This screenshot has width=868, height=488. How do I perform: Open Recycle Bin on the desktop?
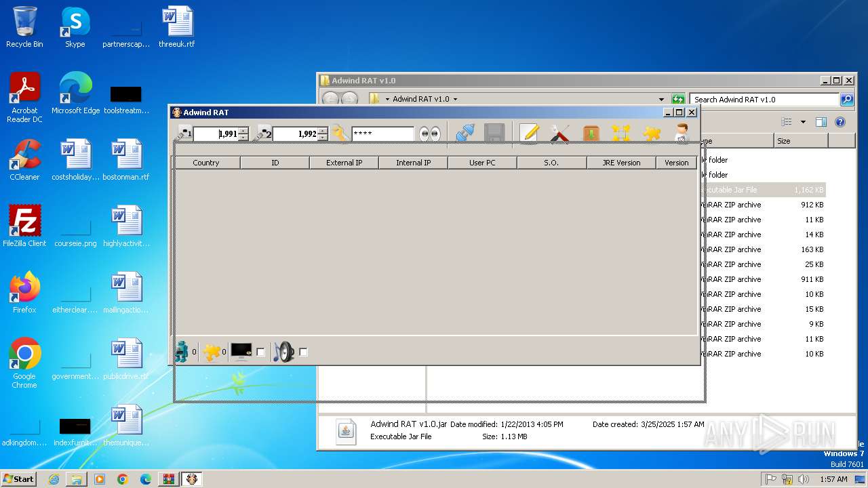point(24,27)
